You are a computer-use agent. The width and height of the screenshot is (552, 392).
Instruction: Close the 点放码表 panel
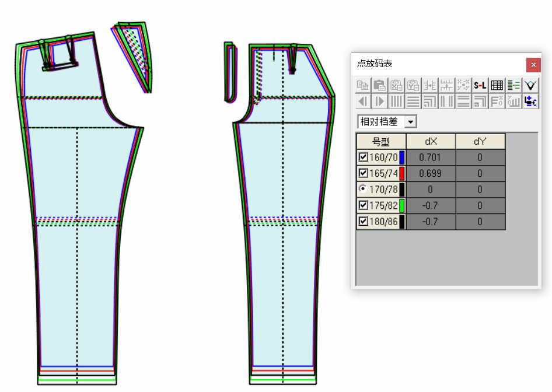533,64
